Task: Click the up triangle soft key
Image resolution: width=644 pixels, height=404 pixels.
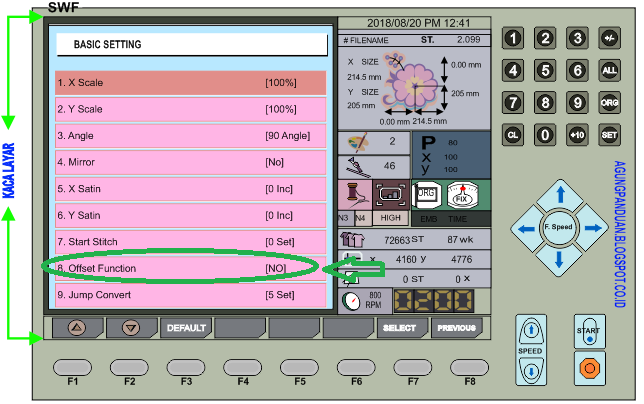Action: (x=77, y=328)
